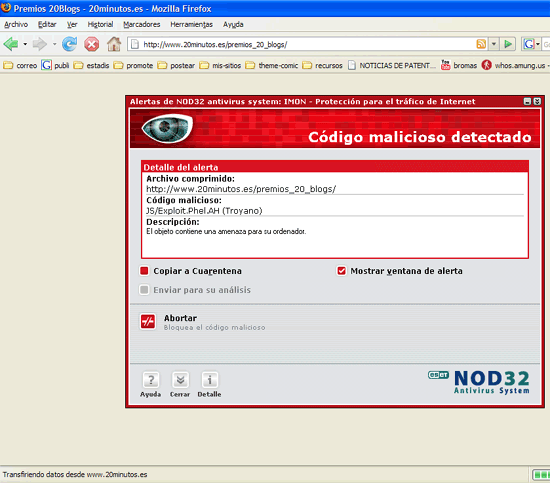Toggle Enviar para su análisis checkbox
Image resolution: width=550 pixels, height=483 pixels.
click(x=144, y=290)
